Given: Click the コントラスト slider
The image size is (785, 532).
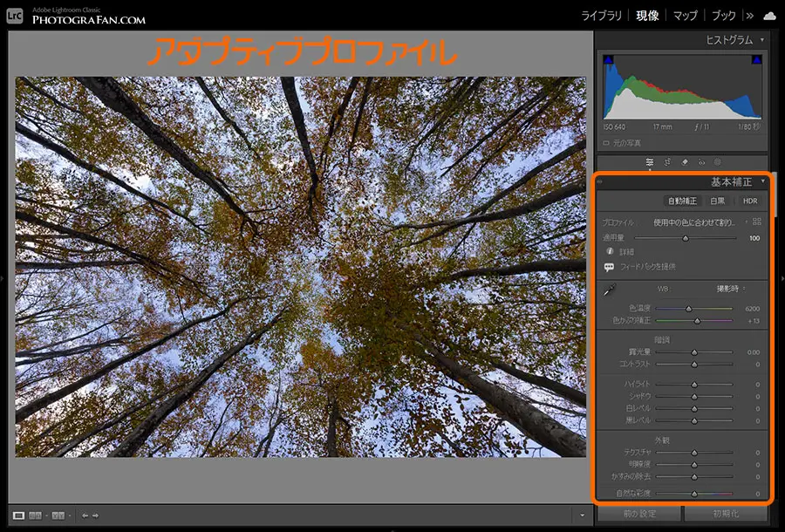Looking at the screenshot, I should (694, 365).
